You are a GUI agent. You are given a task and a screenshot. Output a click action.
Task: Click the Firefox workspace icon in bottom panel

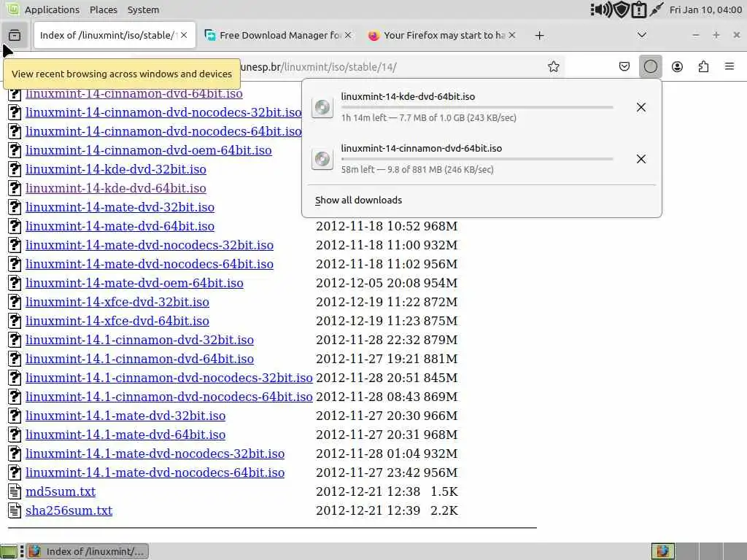(662, 551)
